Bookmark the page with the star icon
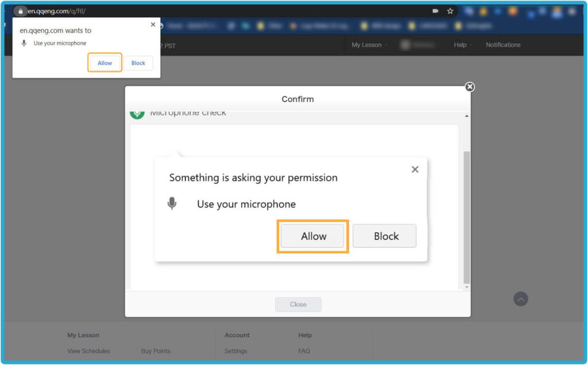588x365 pixels. click(450, 11)
